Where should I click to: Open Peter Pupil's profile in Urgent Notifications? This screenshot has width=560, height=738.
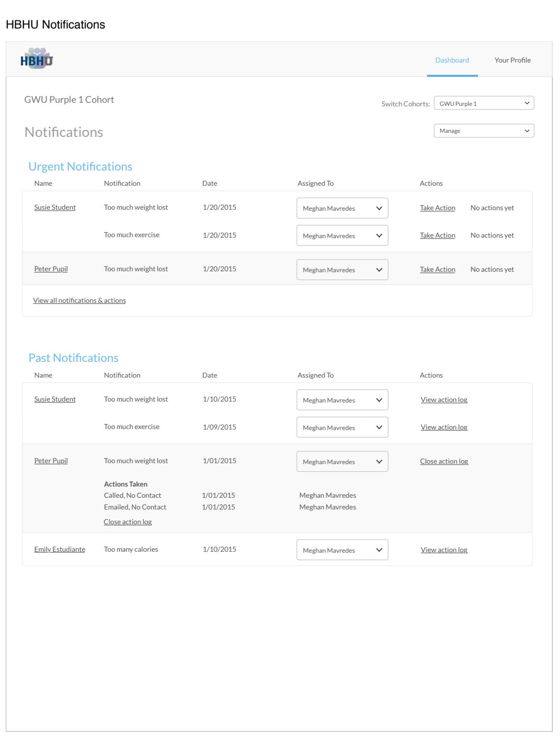tap(51, 269)
